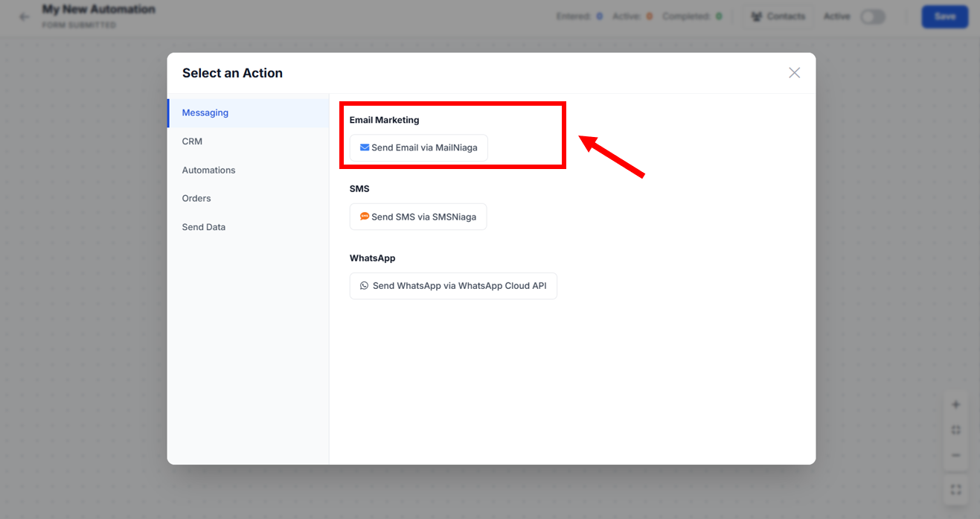Viewport: 980px width, 519px height.
Task: Click the back arrow beside automation title
Action: click(25, 16)
